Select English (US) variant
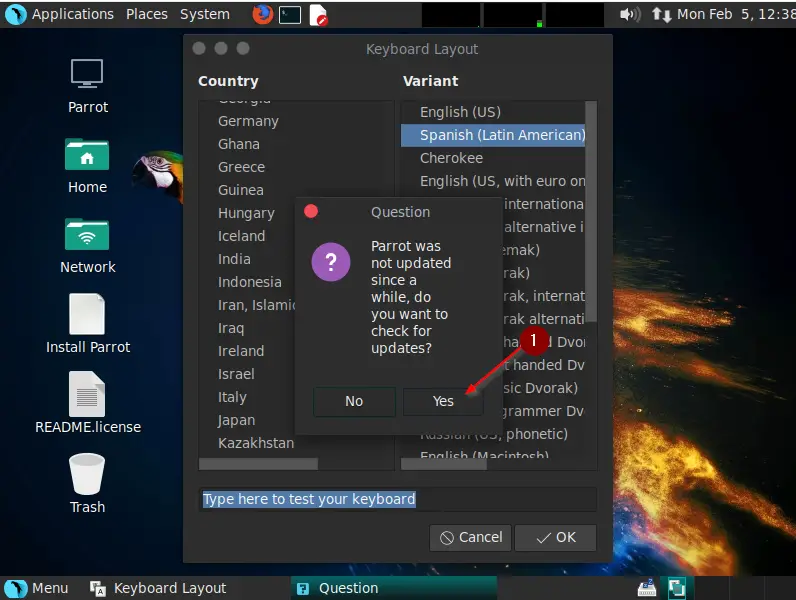Screen dimensions: 796x600 [x=460, y=112]
